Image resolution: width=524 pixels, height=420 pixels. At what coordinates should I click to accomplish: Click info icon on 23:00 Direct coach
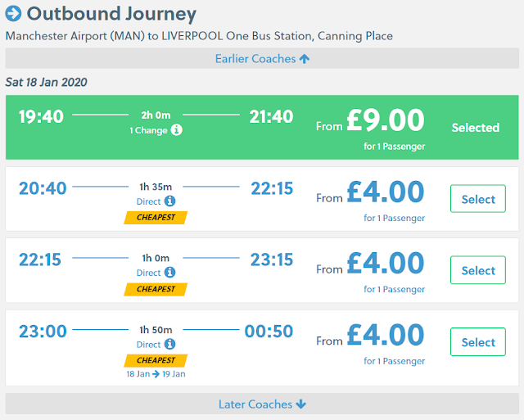tap(169, 345)
